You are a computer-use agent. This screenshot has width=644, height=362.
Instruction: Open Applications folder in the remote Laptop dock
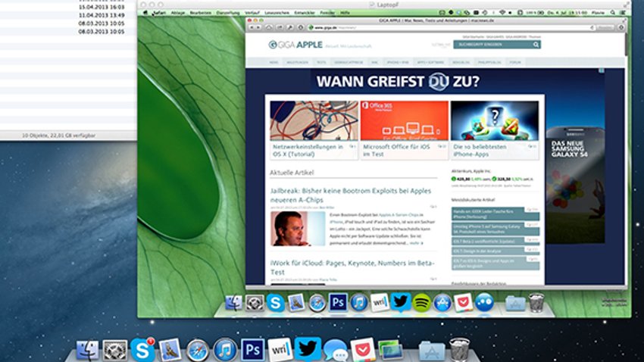pos(515,304)
